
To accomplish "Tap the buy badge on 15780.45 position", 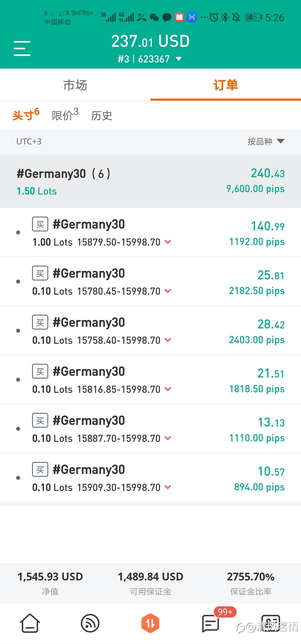I will pos(40,273).
